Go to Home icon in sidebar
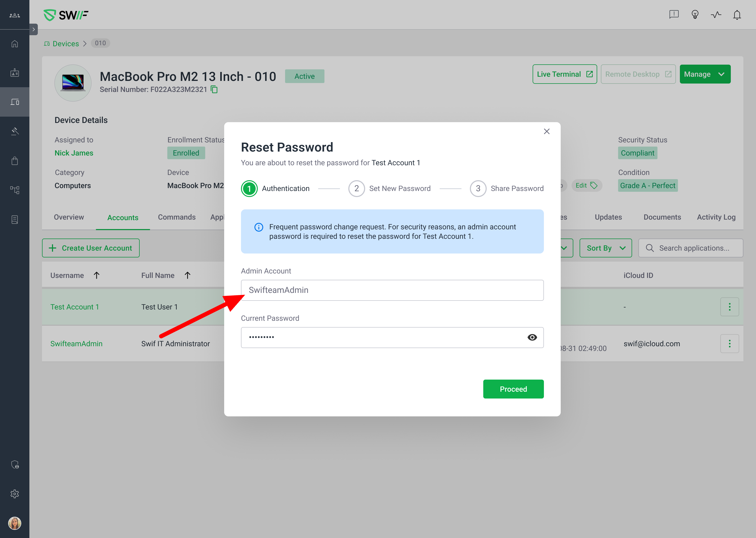Screen dimensions: 756x538 pos(14,44)
